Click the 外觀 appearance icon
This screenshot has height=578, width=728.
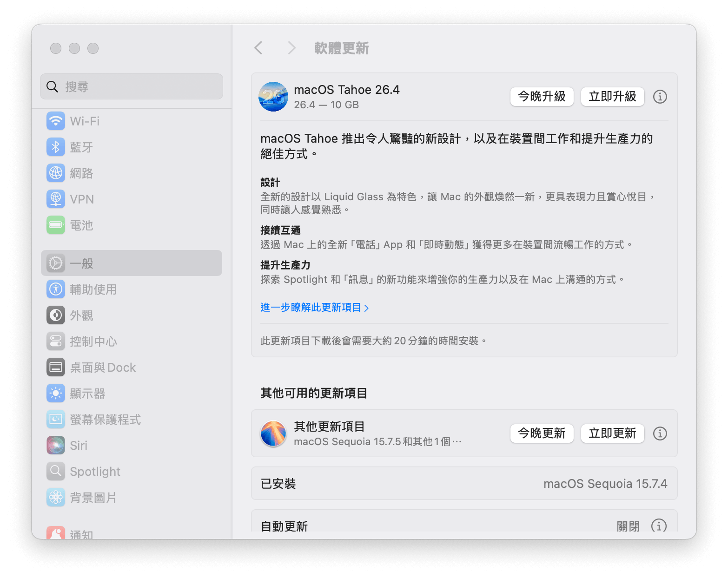click(x=56, y=315)
